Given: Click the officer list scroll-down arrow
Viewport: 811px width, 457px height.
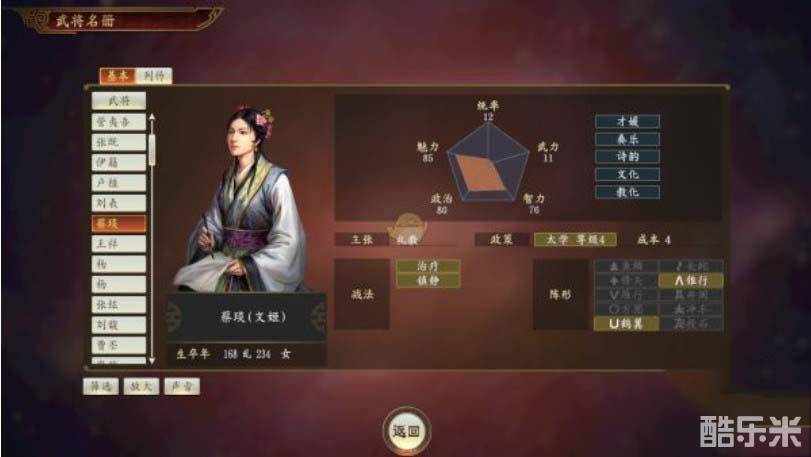Looking at the screenshot, I should point(152,360).
